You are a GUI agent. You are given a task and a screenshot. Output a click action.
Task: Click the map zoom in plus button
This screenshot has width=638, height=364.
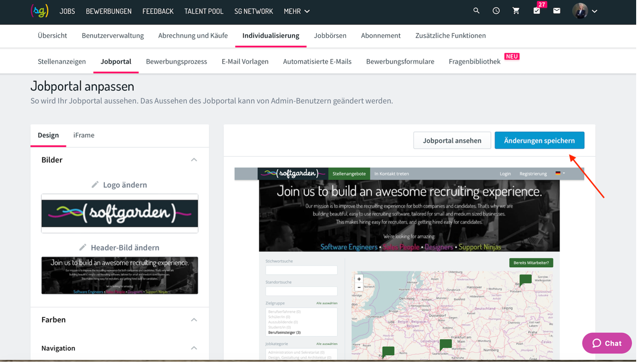click(x=360, y=280)
